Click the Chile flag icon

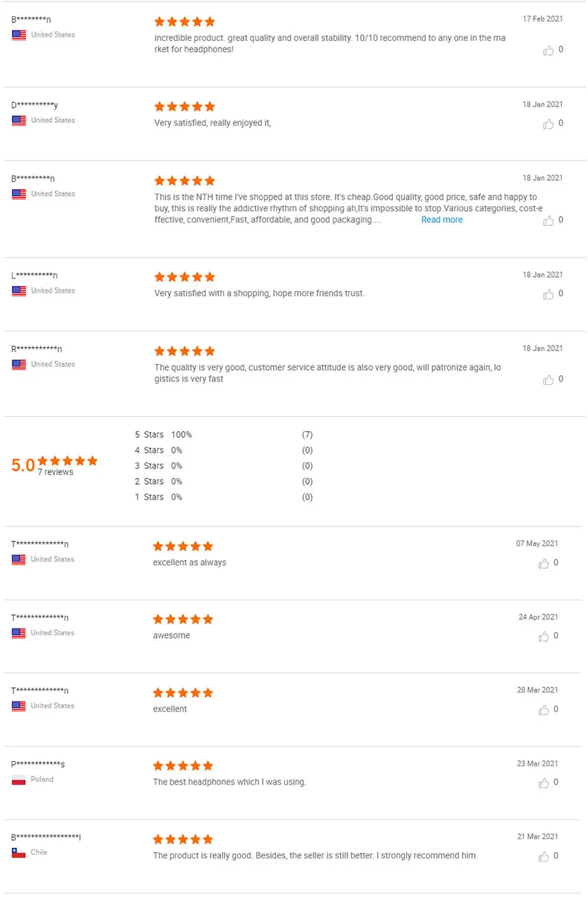(19, 853)
